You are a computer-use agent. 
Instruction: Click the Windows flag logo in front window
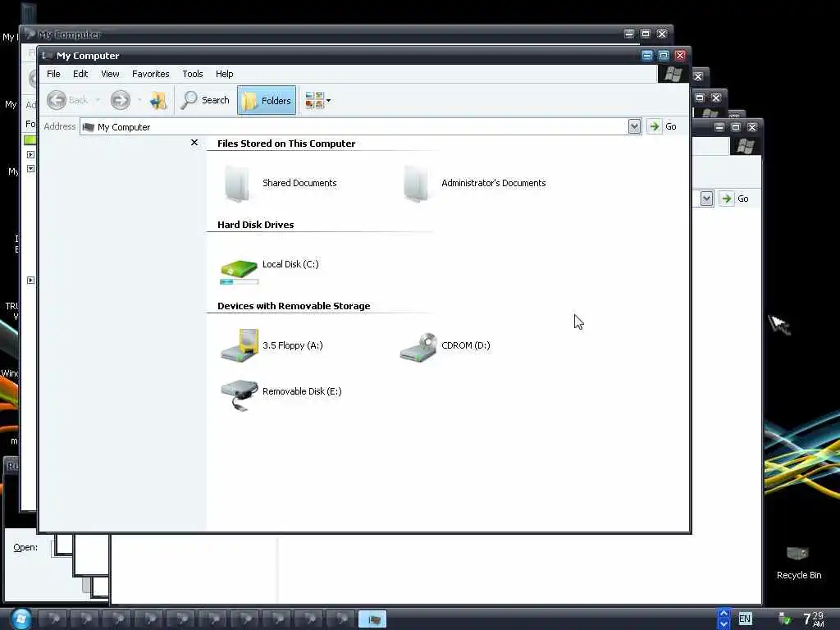[673, 74]
